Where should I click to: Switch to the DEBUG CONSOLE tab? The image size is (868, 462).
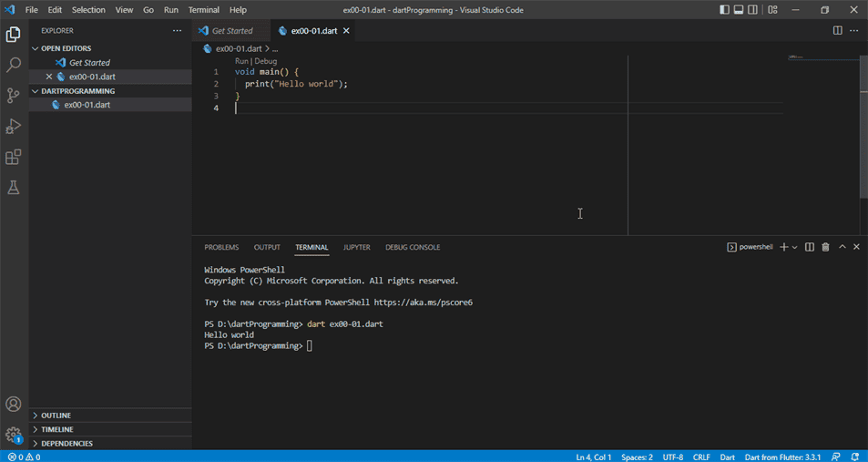click(412, 247)
